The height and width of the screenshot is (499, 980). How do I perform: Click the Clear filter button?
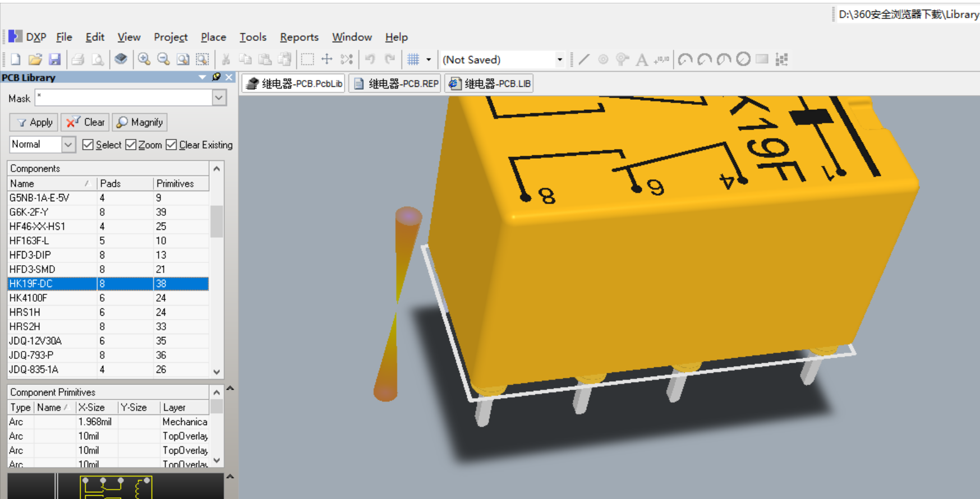click(85, 122)
